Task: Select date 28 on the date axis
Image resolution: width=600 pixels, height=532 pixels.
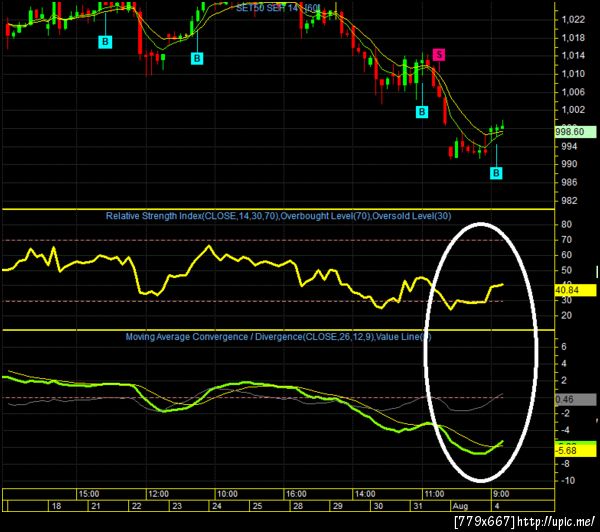Action: tap(298, 506)
